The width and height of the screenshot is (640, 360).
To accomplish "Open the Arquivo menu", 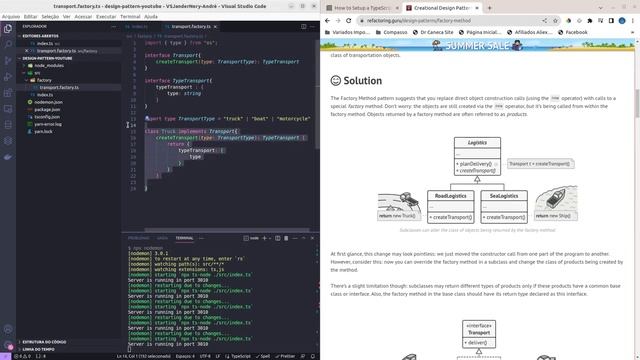I will click(11, 17).
